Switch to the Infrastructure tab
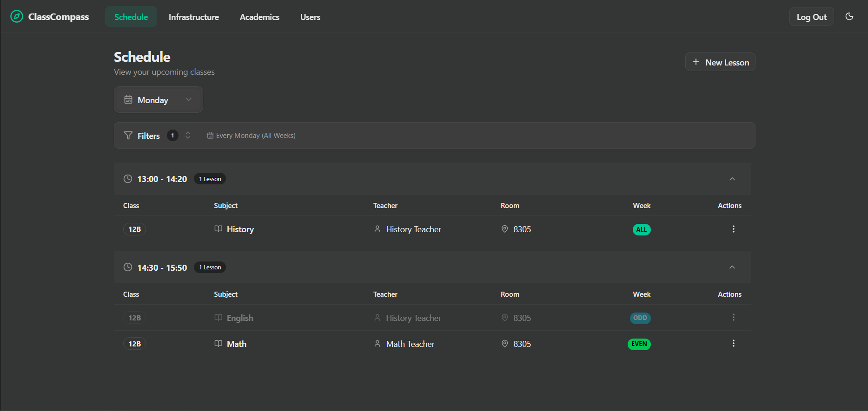Screen dimensions: 868x411 [193, 17]
